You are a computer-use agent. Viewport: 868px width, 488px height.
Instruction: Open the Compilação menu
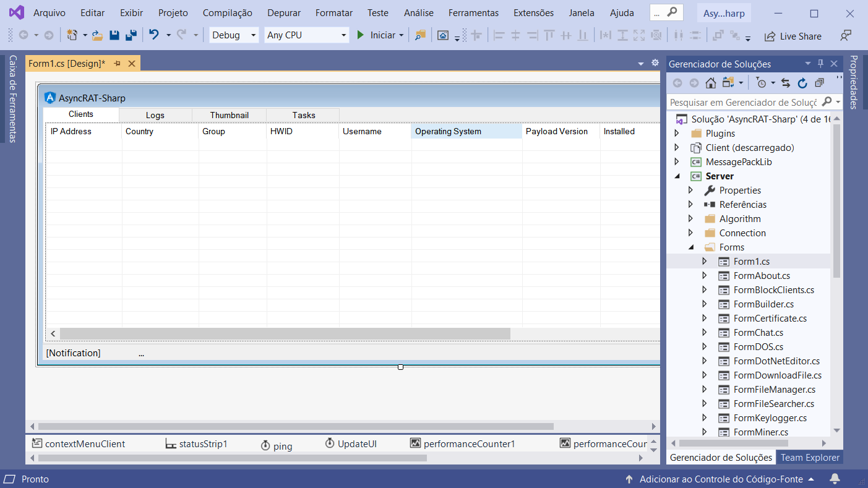point(228,12)
